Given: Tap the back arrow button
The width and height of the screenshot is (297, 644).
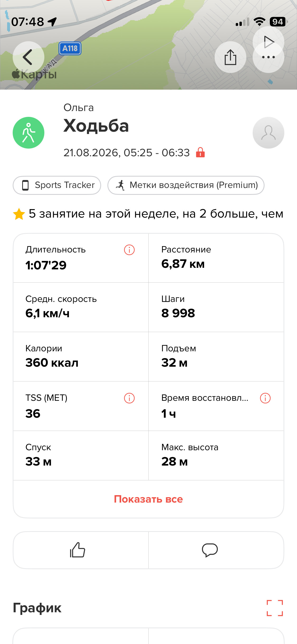Looking at the screenshot, I should 28,57.
